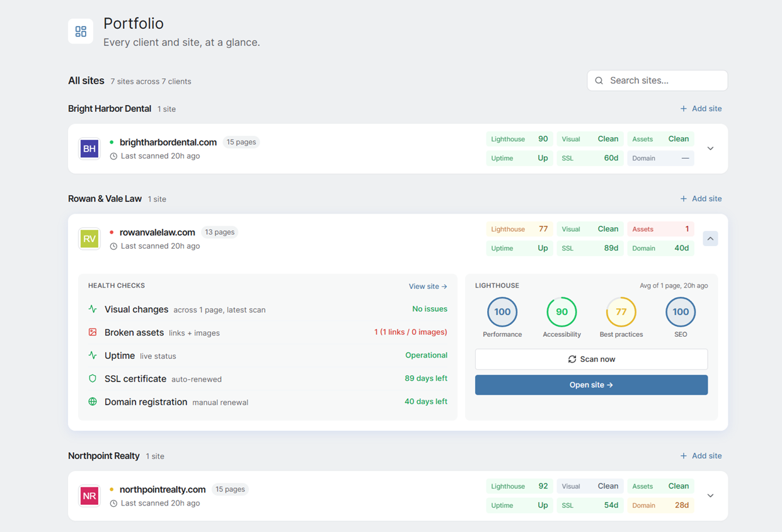Click the SEO 100 score gauge

681,312
